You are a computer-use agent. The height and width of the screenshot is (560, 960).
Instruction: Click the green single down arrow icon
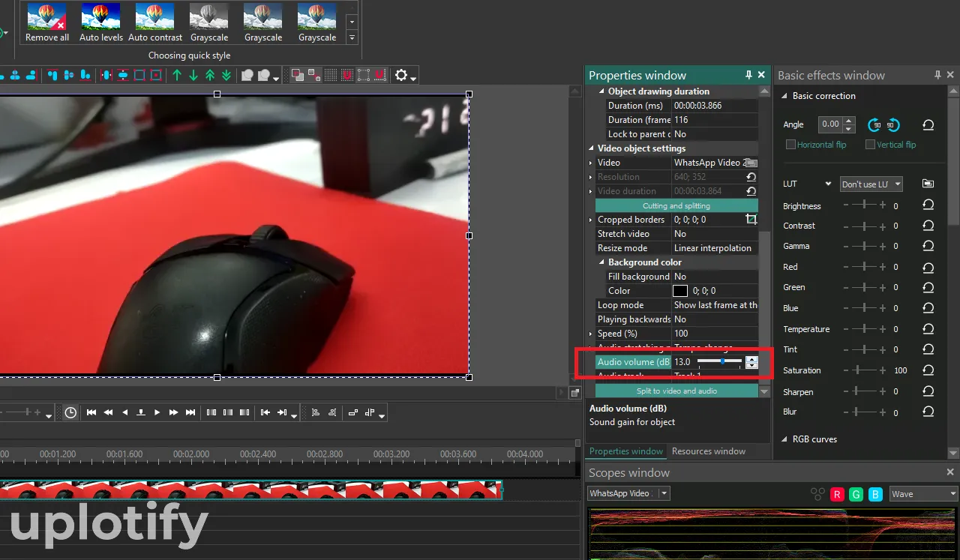coord(193,75)
